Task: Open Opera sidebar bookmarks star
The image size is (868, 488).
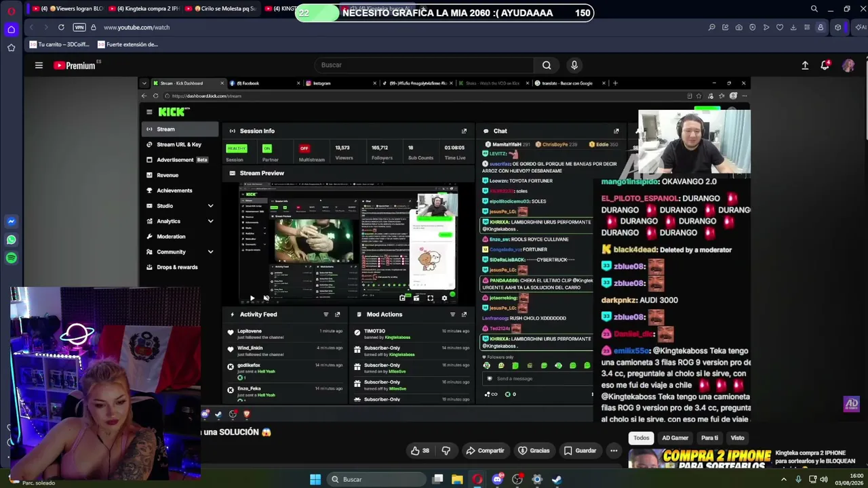Action: pyautogui.click(x=11, y=47)
